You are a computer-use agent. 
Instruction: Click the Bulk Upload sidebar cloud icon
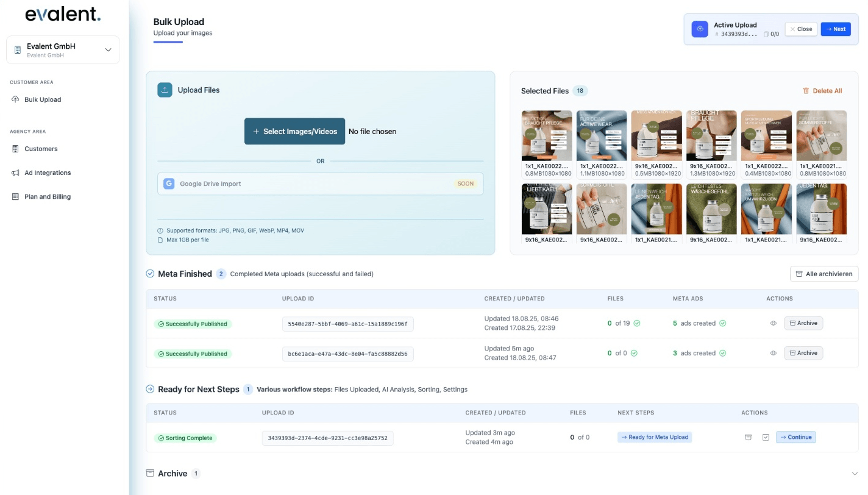pyautogui.click(x=16, y=99)
